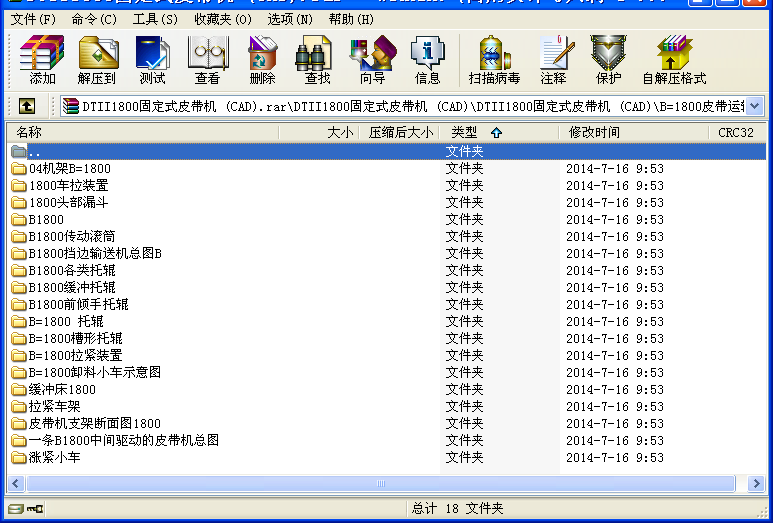Open the 帮助(H) menu

click(x=351, y=20)
